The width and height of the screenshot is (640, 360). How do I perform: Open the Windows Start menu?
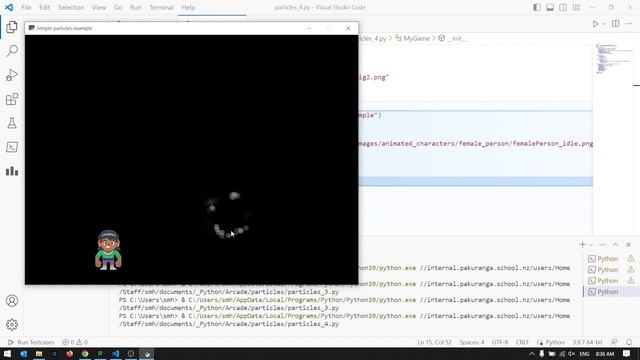point(7,354)
